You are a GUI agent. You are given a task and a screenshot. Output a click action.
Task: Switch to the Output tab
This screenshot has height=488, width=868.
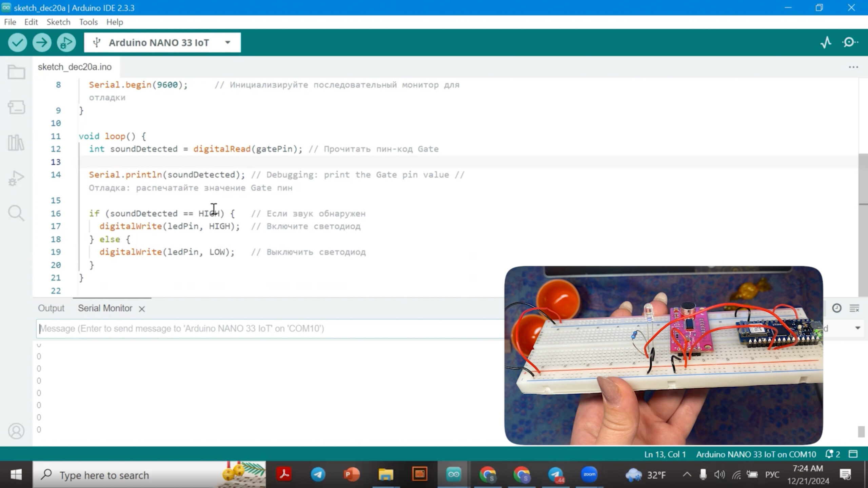[x=51, y=308]
